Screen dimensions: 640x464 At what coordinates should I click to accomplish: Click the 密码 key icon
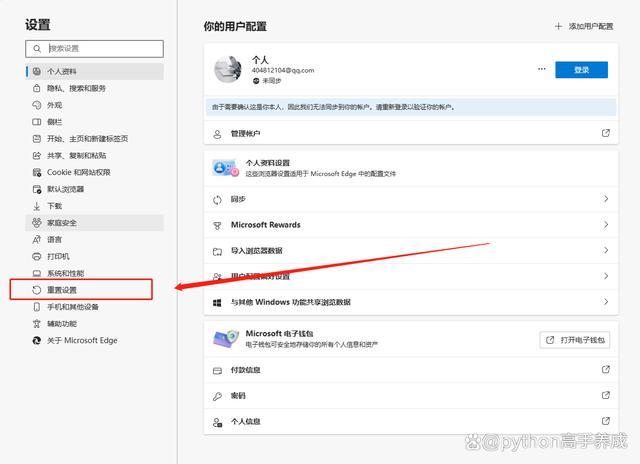(217, 396)
